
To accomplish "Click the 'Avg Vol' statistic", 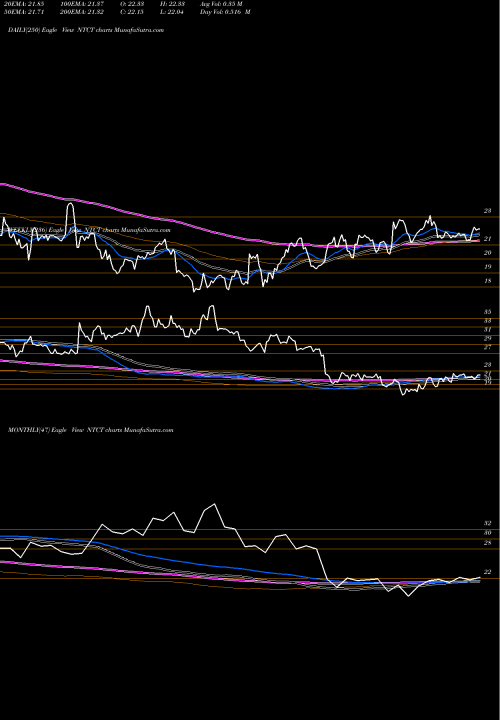I will (x=221, y=4).
